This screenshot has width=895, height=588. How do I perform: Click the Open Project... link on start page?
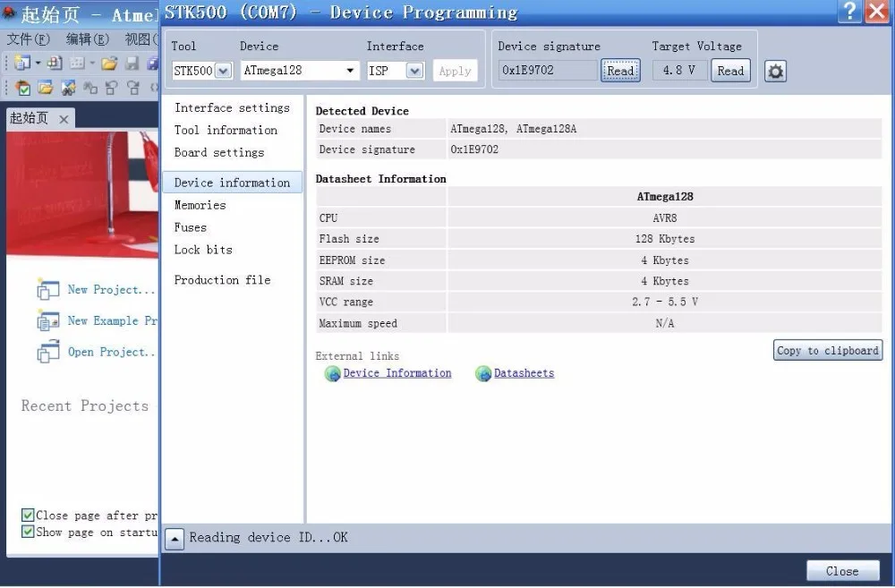pos(111,352)
